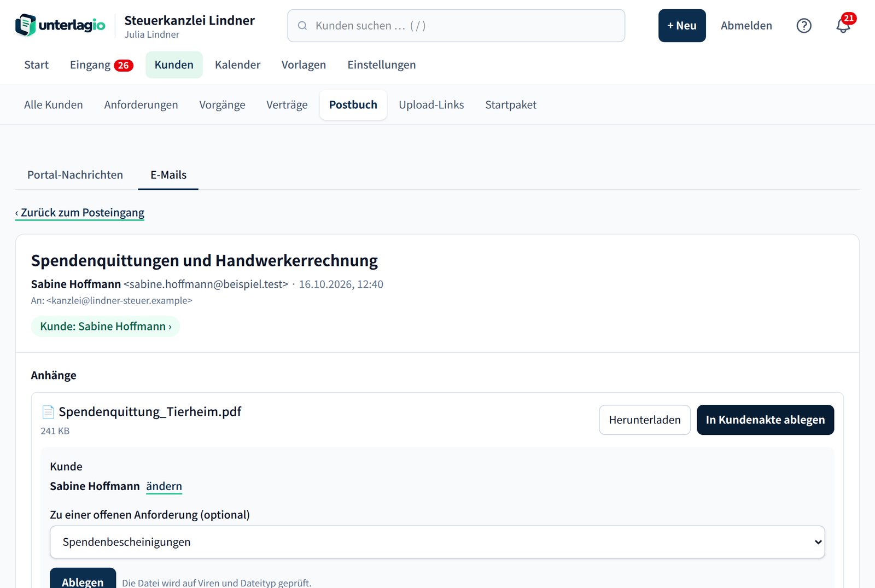Go to the Start menu item
Screen dimensions: 875x588
(37, 65)
